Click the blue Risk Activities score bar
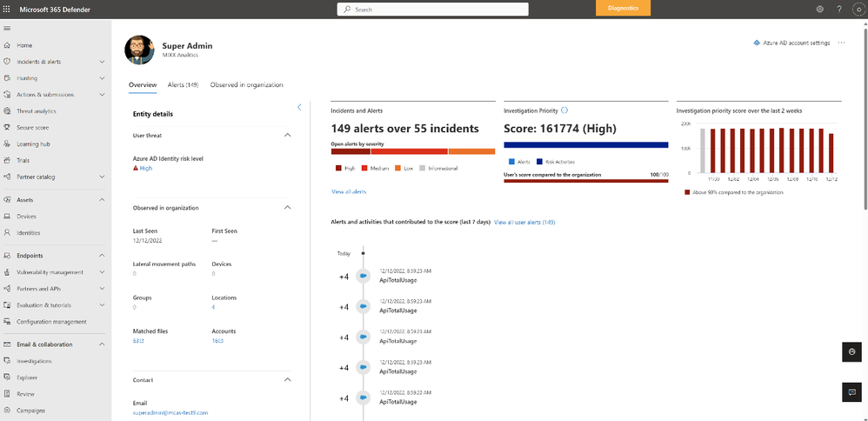868x421 pixels. pyautogui.click(x=585, y=145)
